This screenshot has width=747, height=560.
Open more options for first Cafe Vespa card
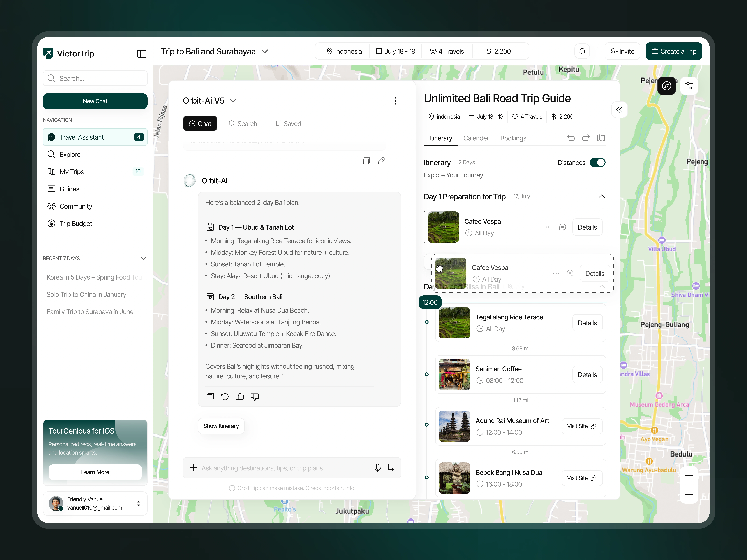pyautogui.click(x=548, y=227)
